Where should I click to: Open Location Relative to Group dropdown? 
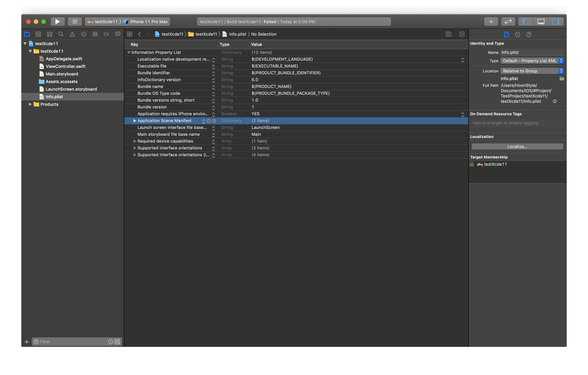click(532, 71)
